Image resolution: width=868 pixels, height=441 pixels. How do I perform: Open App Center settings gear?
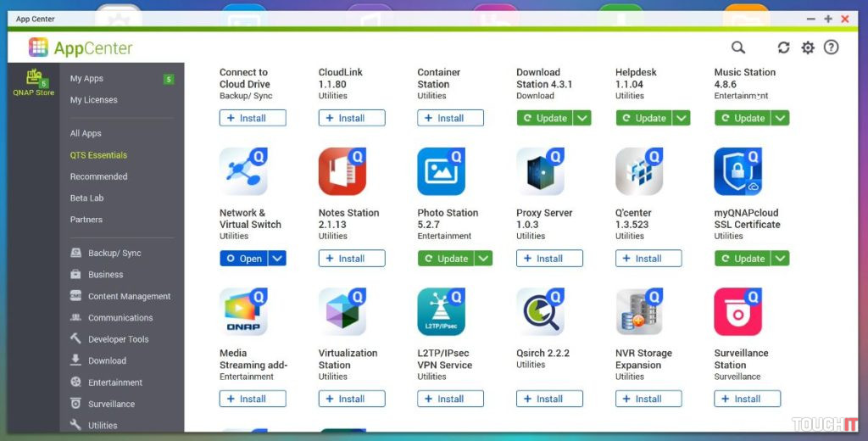pyautogui.click(x=808, y=47)
